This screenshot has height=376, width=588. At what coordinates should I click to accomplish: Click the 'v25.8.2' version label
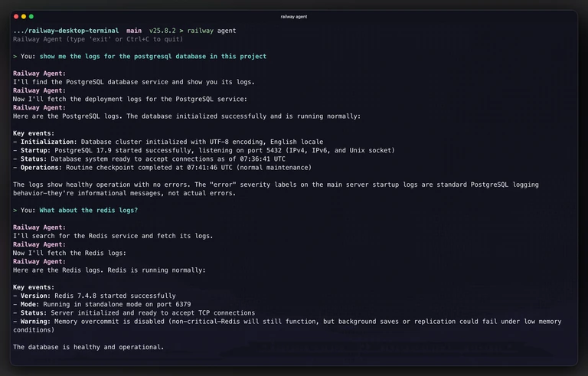(162, 31)
